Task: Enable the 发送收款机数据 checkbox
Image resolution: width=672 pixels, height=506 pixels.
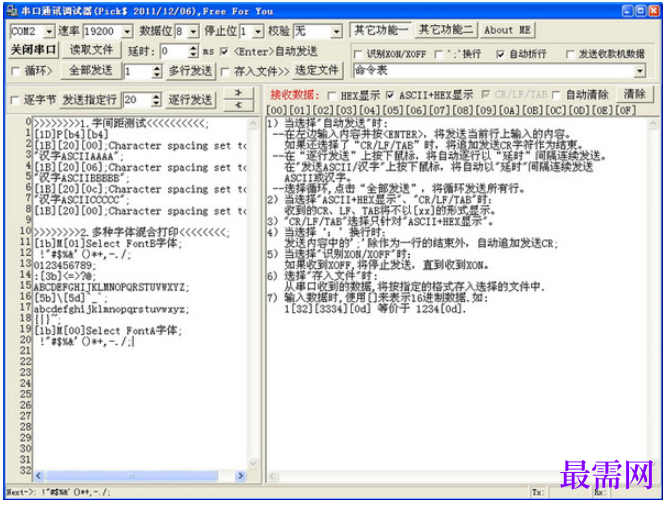Action: tap(570, 54)
